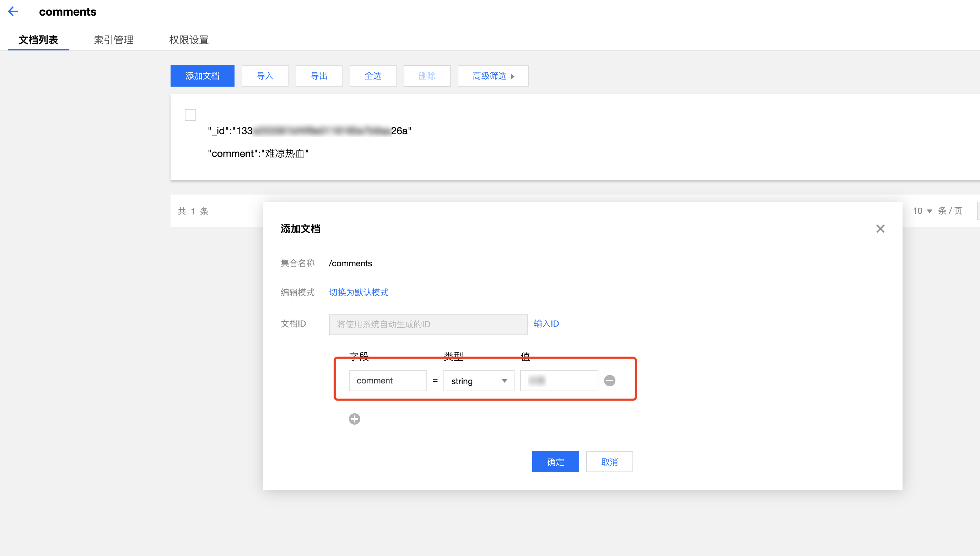Click the 导入 import button

(265, 76)
